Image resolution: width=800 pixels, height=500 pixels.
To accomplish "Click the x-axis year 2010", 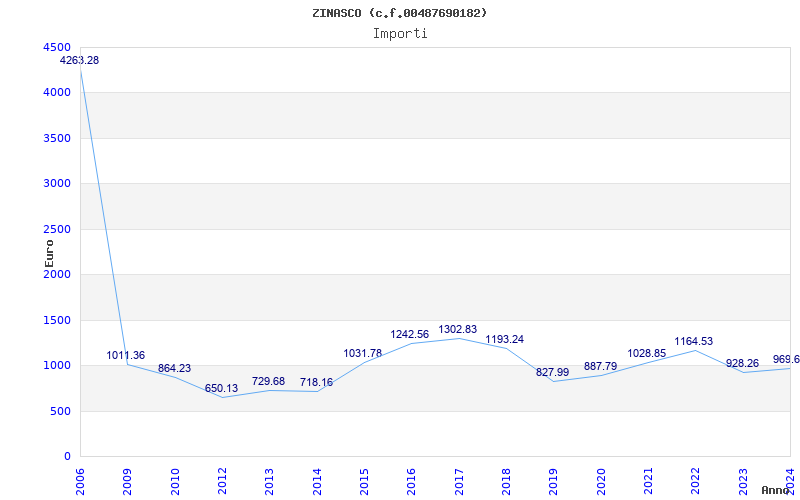I will pyautogui.click(x=175, y=481).
